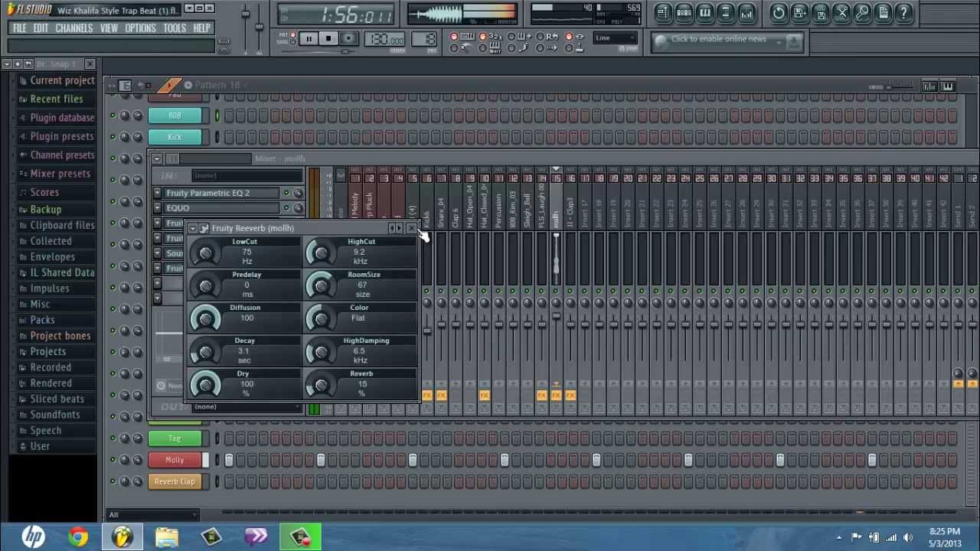Expand Recent files folder in browser
This screenshot has height=551, width=980.
[56, 99]
